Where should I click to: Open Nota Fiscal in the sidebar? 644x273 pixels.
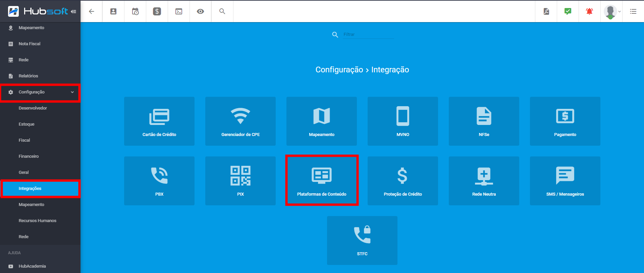pos(40,44)
